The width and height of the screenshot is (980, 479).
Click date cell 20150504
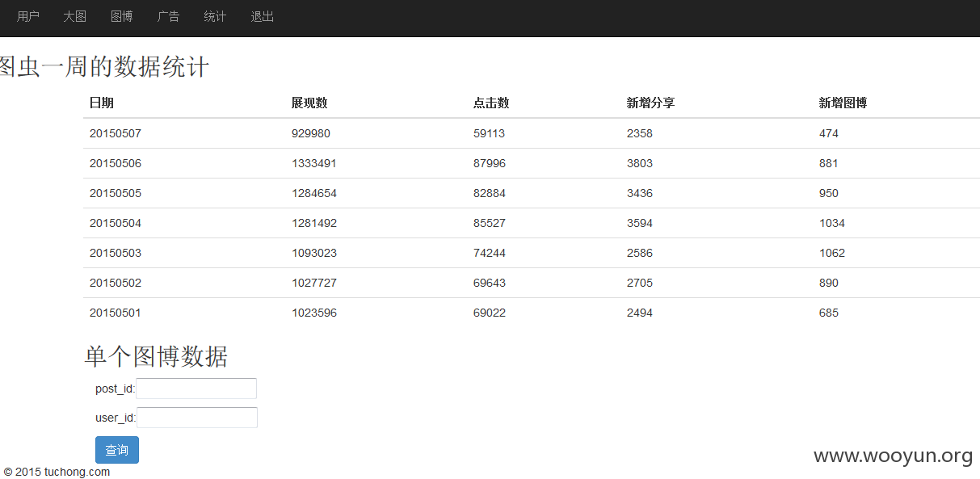click(116, 223)
